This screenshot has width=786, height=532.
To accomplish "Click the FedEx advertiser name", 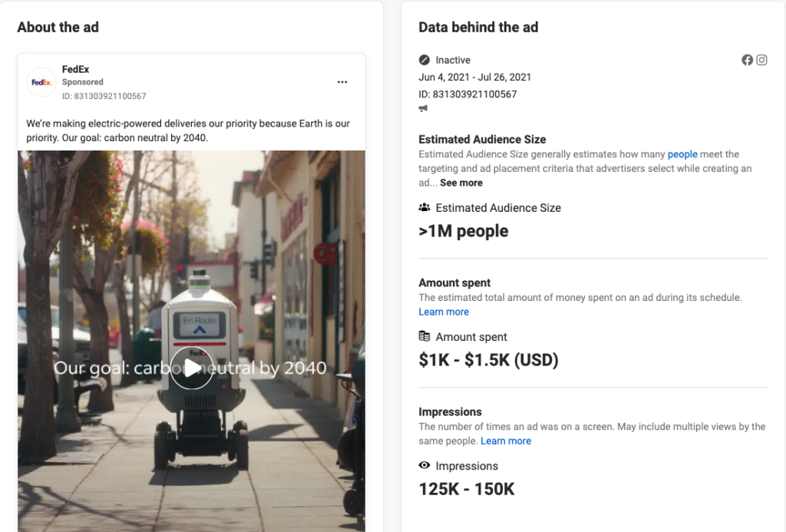I will click(x=76, y=69).
